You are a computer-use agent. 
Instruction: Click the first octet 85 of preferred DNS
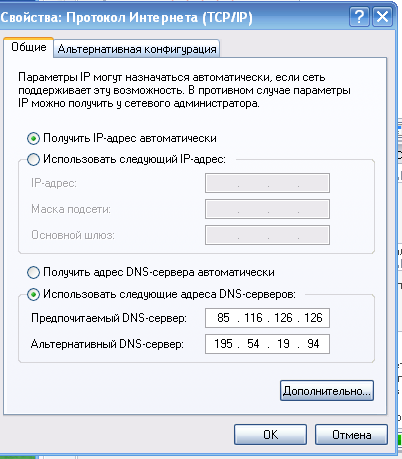(223, 318)
